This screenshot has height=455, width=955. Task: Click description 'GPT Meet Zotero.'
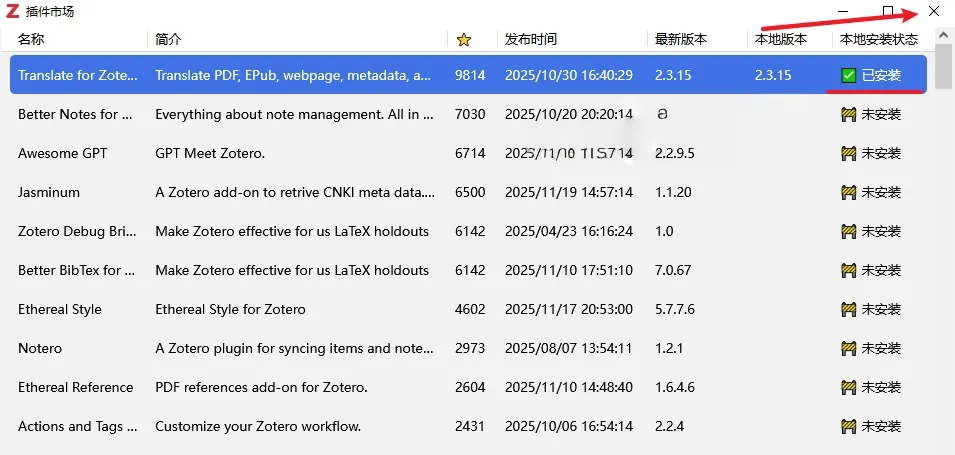[x=210, y=153]
